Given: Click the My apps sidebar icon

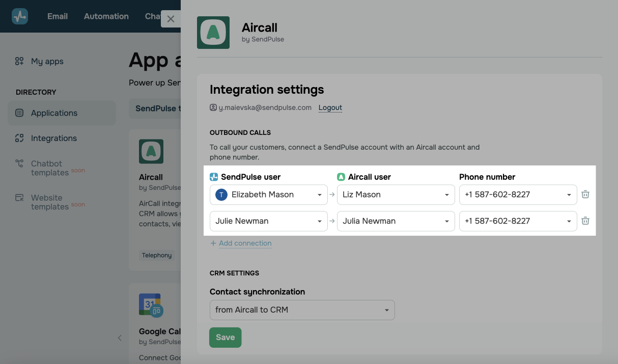Looking at the screenshot, I should (x=19, y=61).
